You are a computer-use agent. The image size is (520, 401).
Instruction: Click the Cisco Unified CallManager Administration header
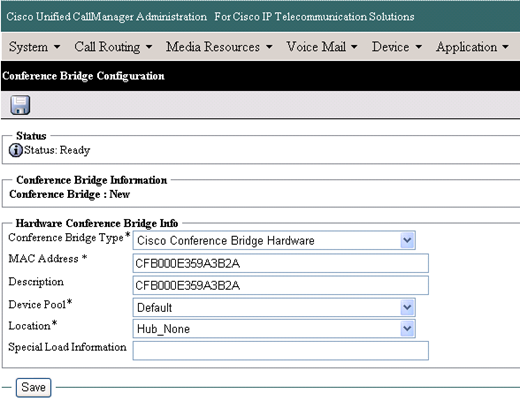pos(107,16)
